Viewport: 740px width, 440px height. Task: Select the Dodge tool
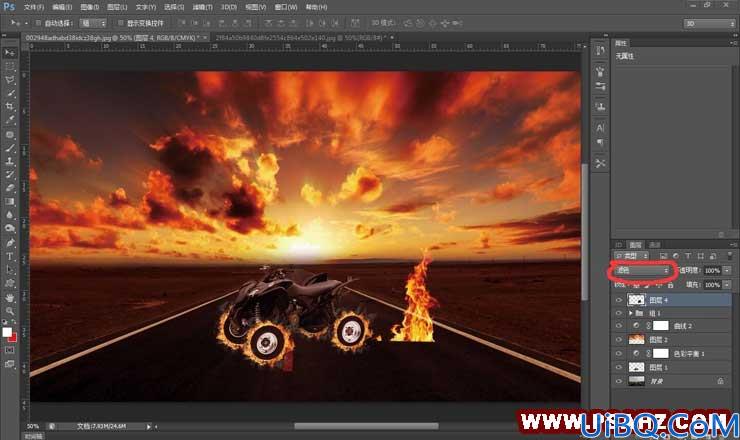pos(9,228)
